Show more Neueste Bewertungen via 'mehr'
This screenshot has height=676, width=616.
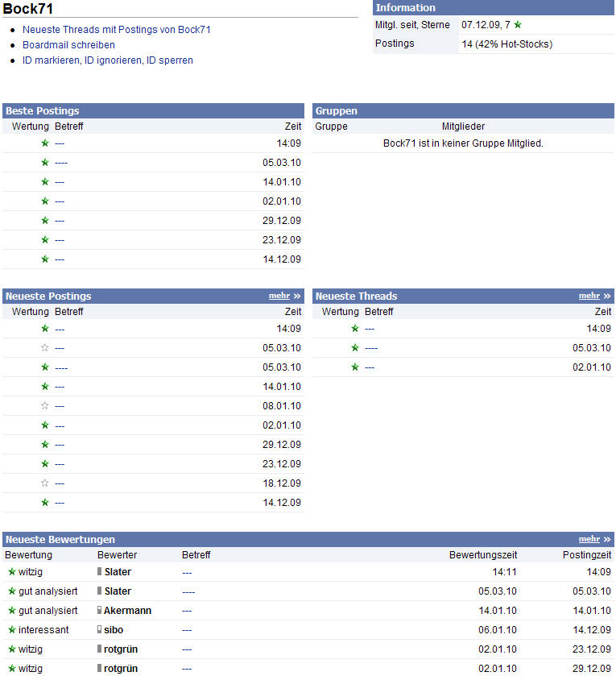pyautogui.click(x=589, y=540)
